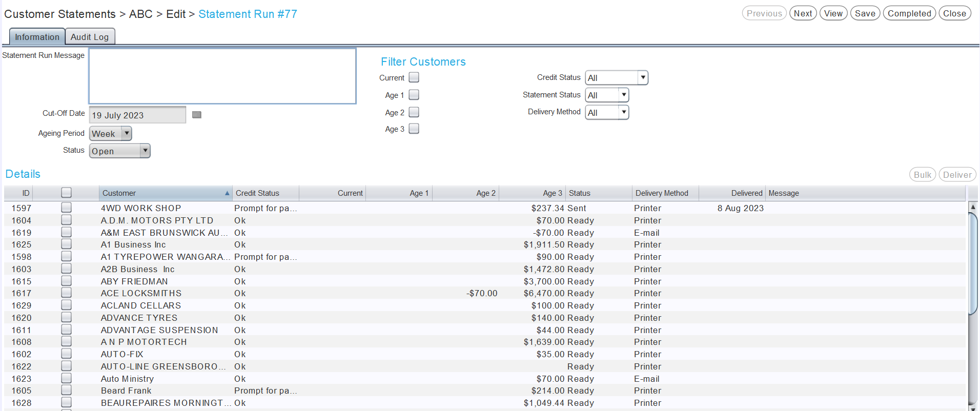The image size is (980, 411).
Task: Expand the Delivery Method filter dropdown
Action: 607,113
